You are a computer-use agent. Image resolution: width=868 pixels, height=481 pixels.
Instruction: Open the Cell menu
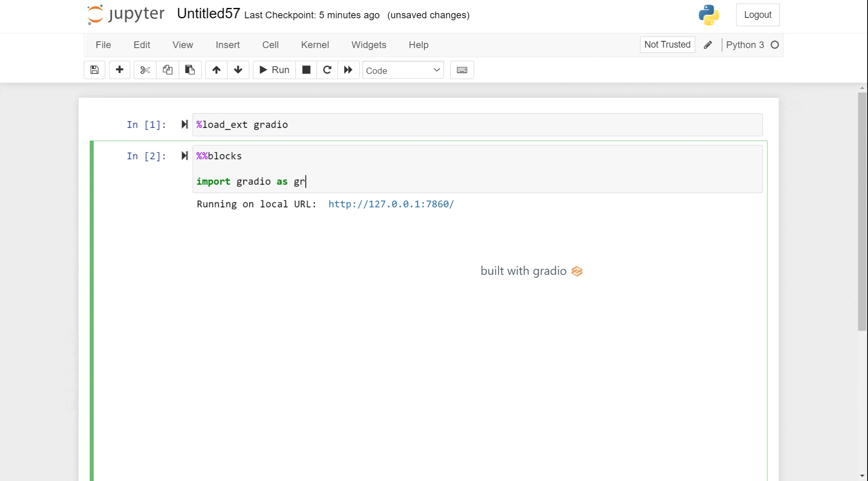tap(270, 45)
